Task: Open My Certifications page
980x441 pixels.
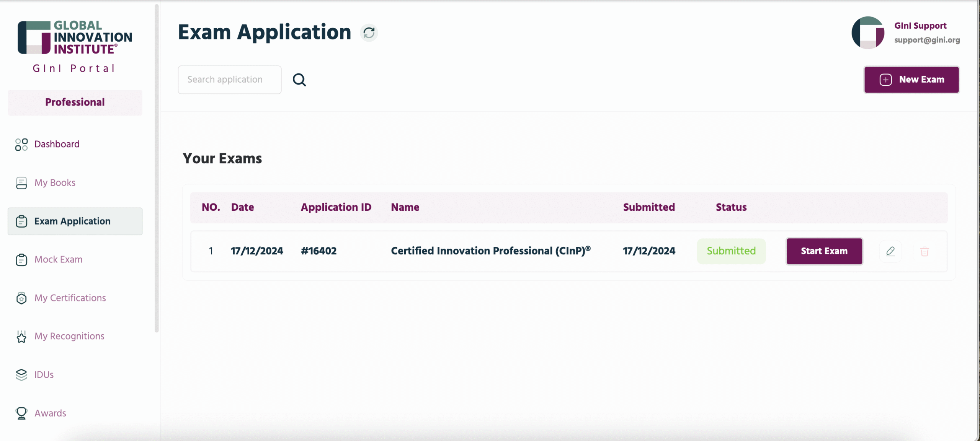Action: pyautogui.click(x=75, y=298)
